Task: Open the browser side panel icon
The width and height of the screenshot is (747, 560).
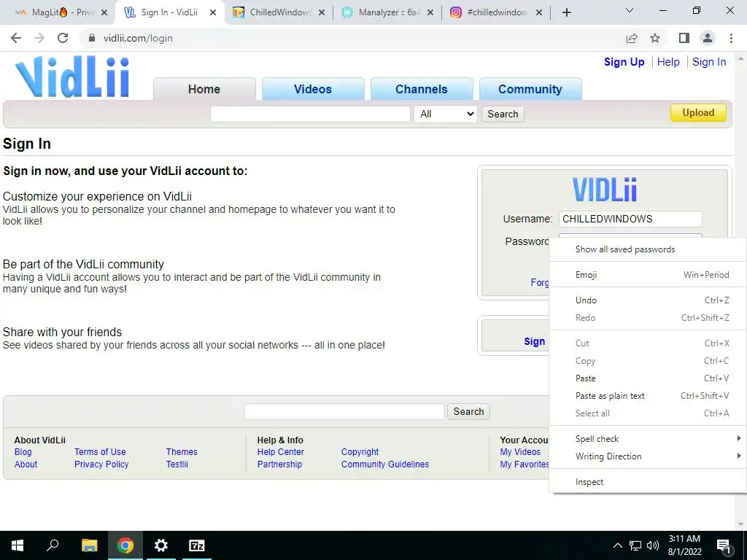Action: tap(684, 38)
